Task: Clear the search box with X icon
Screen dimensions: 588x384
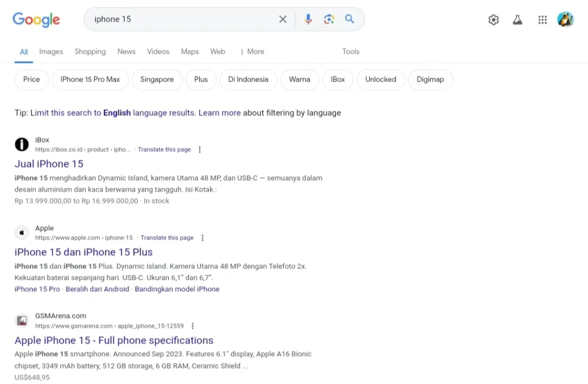Action: tap(283, 19)
